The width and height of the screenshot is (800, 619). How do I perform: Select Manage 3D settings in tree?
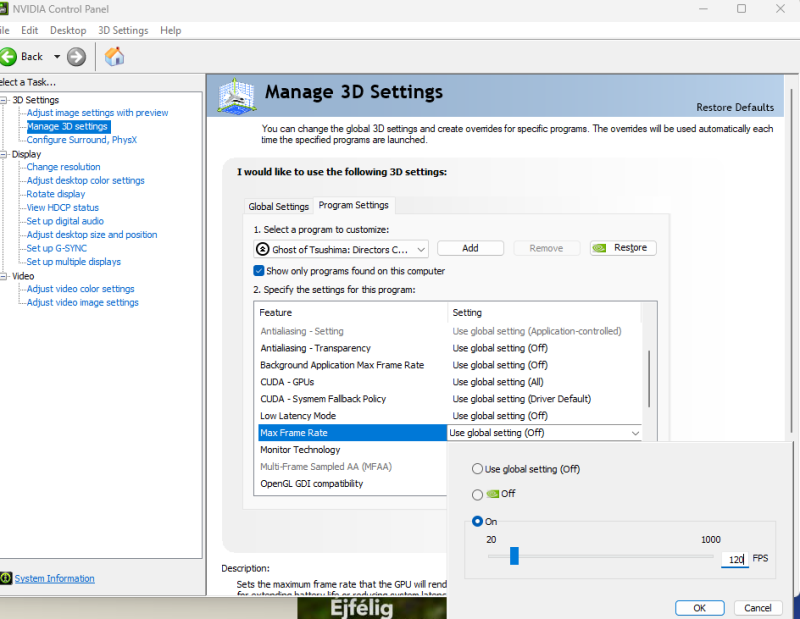(67, 126)
